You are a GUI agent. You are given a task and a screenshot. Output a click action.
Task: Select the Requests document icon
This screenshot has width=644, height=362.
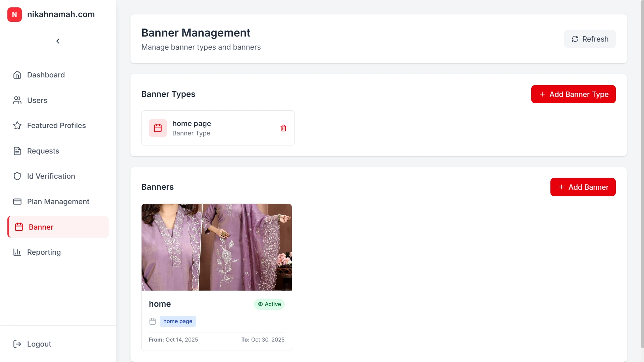[x=17, y=151]
